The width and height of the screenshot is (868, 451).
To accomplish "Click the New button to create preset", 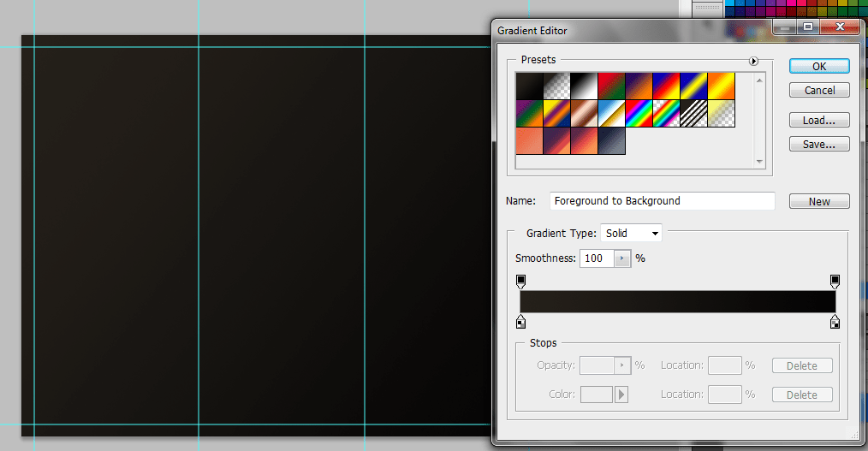I will coord(819,201).
